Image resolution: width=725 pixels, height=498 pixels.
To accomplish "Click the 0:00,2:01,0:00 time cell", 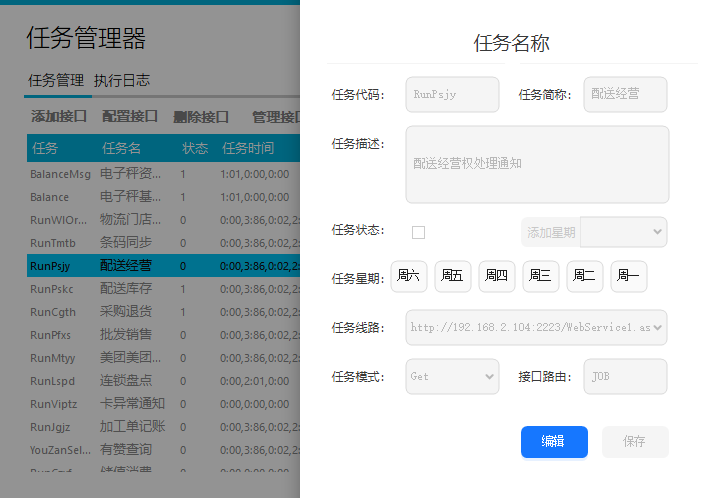I will coord(255,381).
